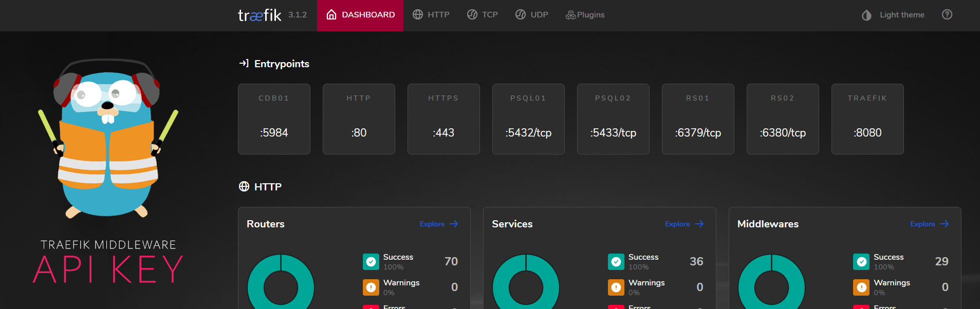Click the Routers success count 70

[451, 262]
